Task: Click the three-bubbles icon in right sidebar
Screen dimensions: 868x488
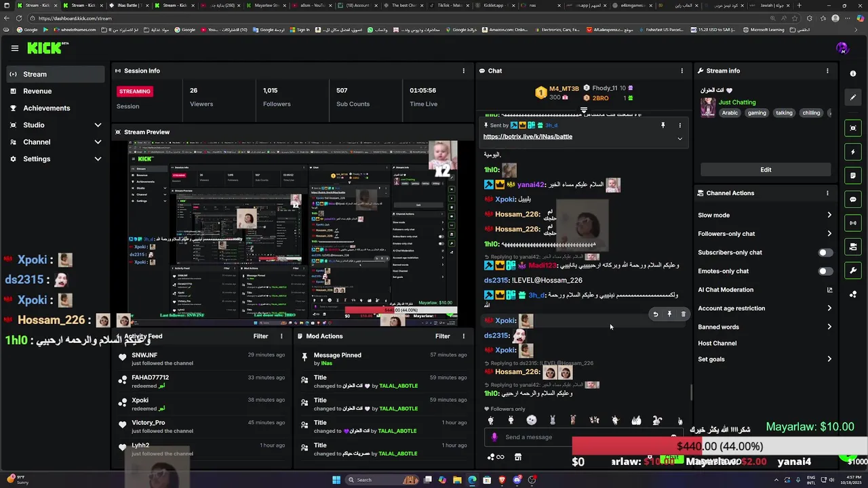Action: [x=853, y=294]
